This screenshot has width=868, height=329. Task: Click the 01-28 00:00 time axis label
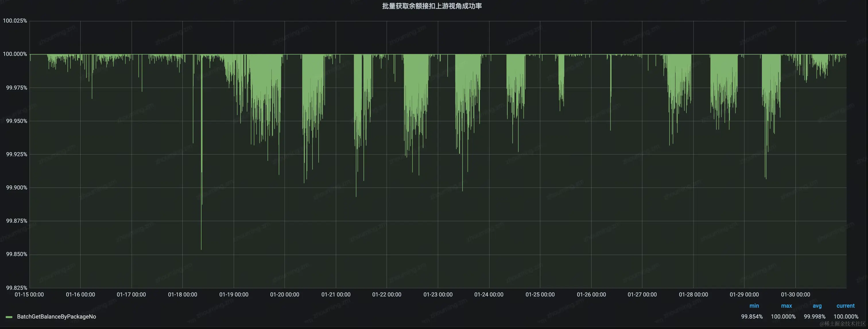(x=693, y=295)
